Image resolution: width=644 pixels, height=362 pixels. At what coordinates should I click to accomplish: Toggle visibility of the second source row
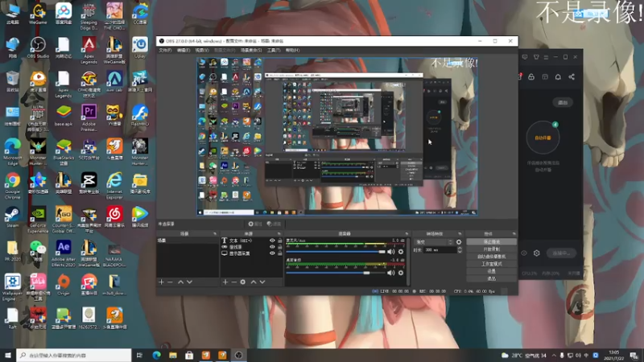pyautogui.click(x=272, y=247)
